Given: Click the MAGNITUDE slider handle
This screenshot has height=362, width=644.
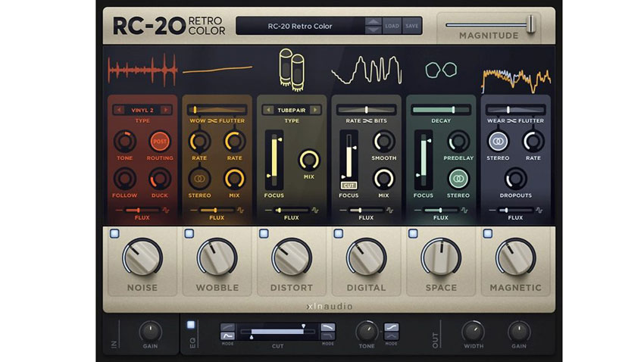Looking at the screenshot, I should (531, 24).
